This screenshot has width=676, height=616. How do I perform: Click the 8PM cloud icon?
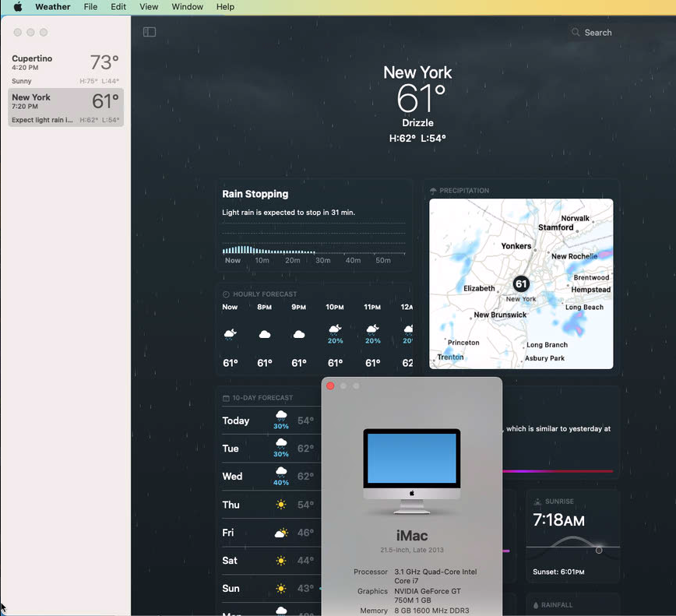pyautogui.click(x=265, y=334)
